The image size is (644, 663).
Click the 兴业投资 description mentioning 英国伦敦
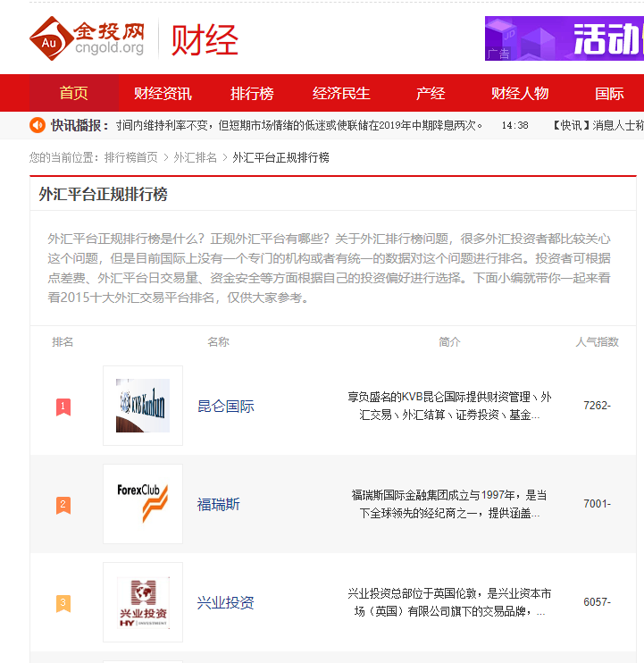(x=449, y=602)
